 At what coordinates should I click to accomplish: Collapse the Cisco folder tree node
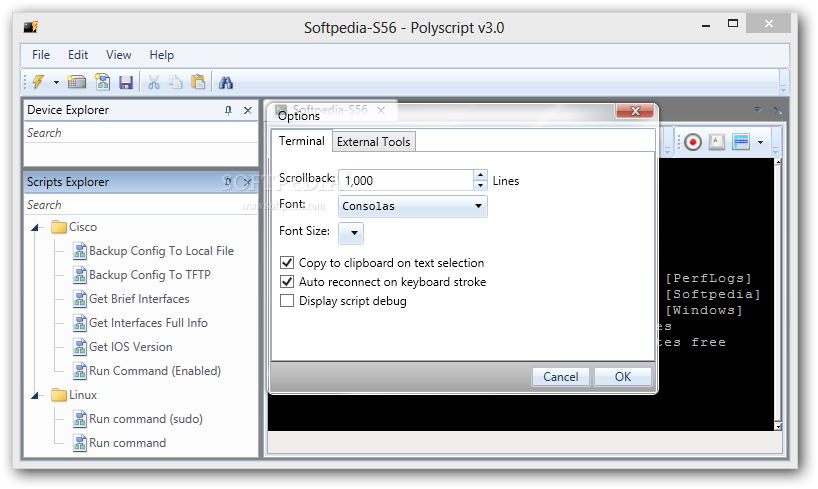[35, 227]
